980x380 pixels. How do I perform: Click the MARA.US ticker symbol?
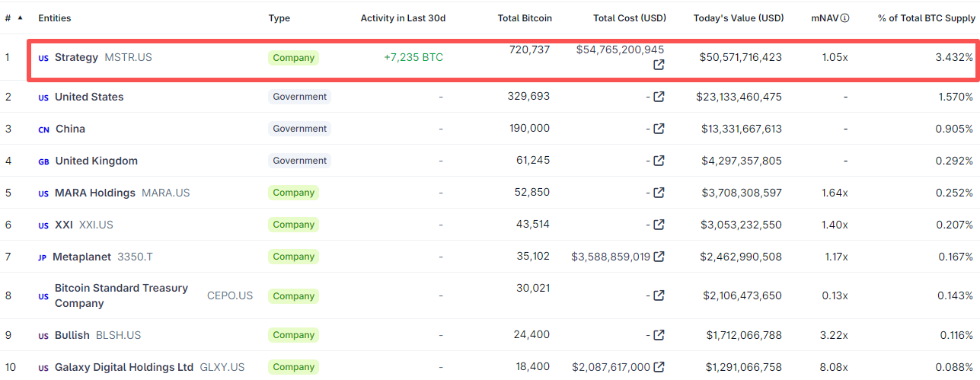[x=166, y=193]
